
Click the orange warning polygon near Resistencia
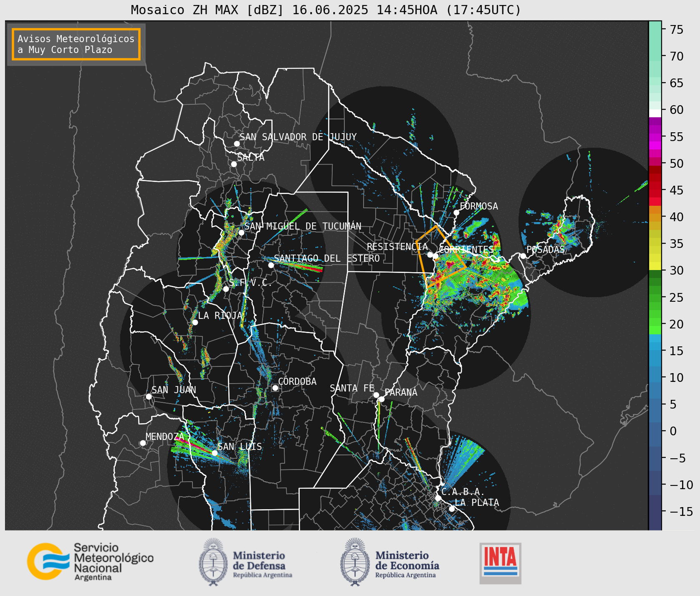(441, 257)
